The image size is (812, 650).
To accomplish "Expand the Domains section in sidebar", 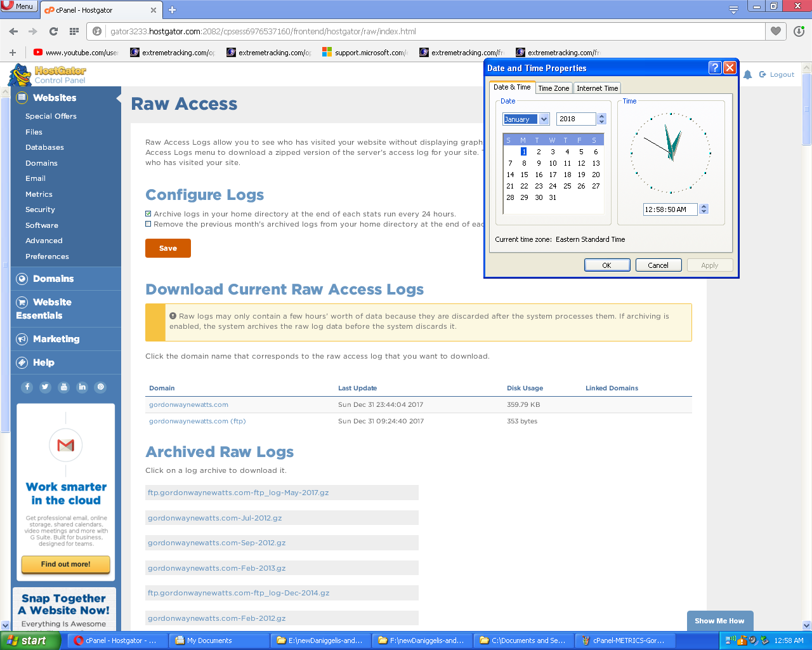I will point(53,279).
